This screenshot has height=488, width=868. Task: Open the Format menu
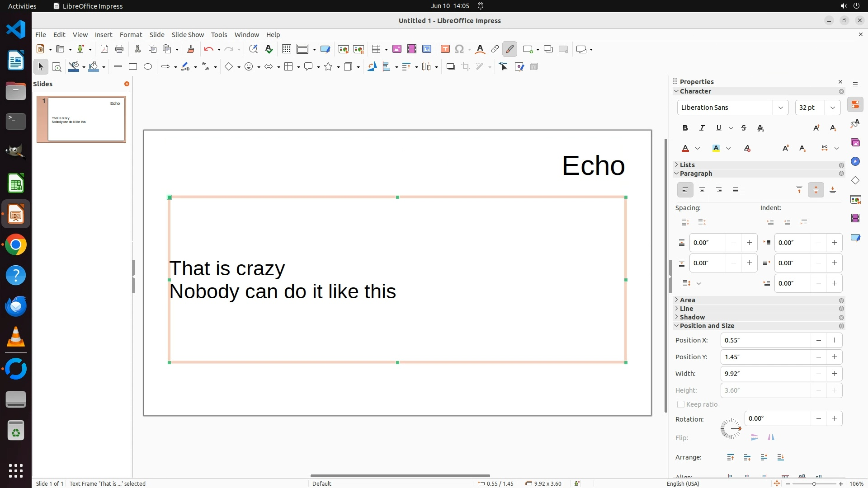tap(131, 35)
